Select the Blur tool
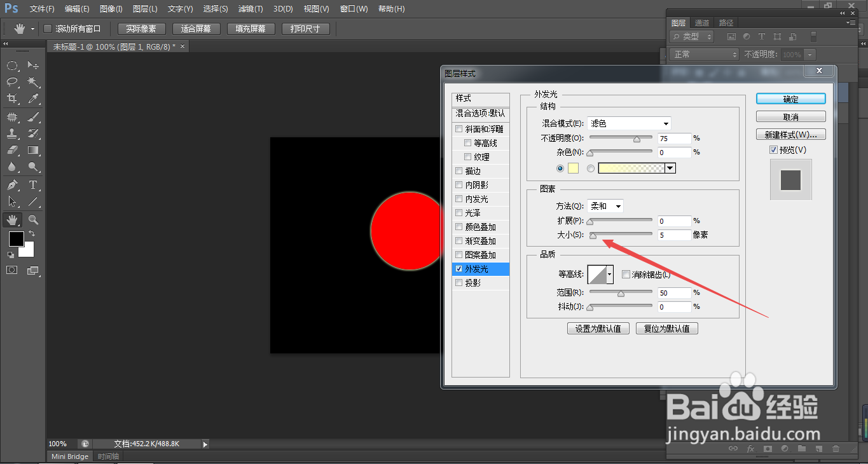The width and height of the screenshot is (868, 464). pos(12,167)
